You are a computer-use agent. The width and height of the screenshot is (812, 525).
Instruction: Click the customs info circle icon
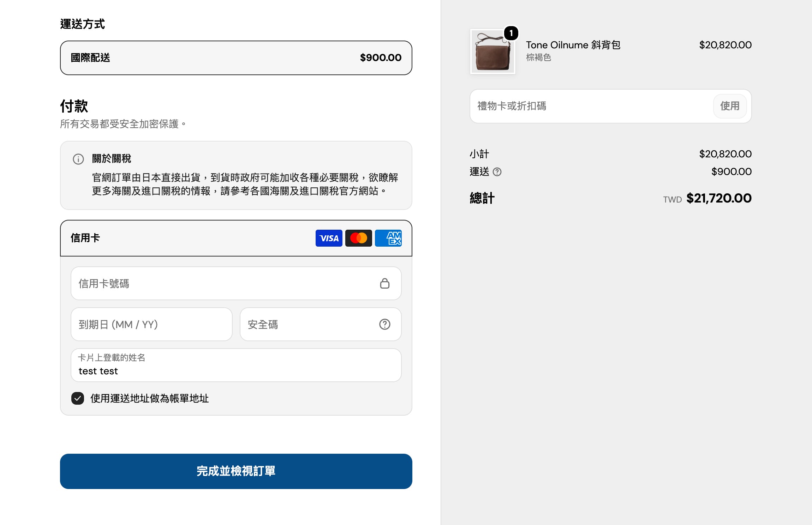click(x=78, y=159)
